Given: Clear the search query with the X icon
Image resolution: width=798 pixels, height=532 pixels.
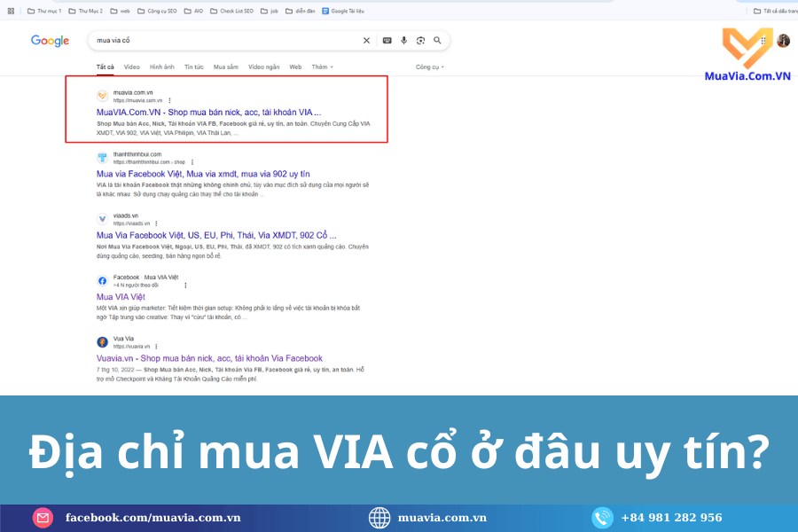Looking at the screenshot, I should (366, 40).
